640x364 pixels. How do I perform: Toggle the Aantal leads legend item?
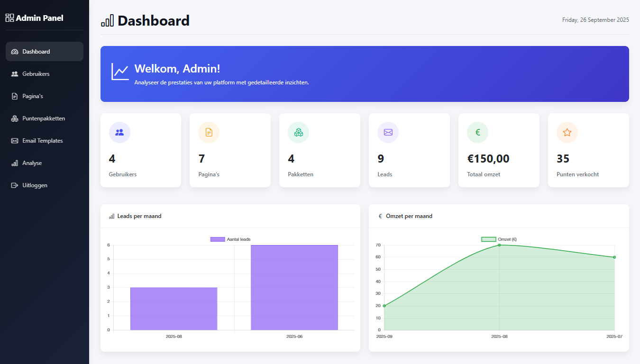230,239
